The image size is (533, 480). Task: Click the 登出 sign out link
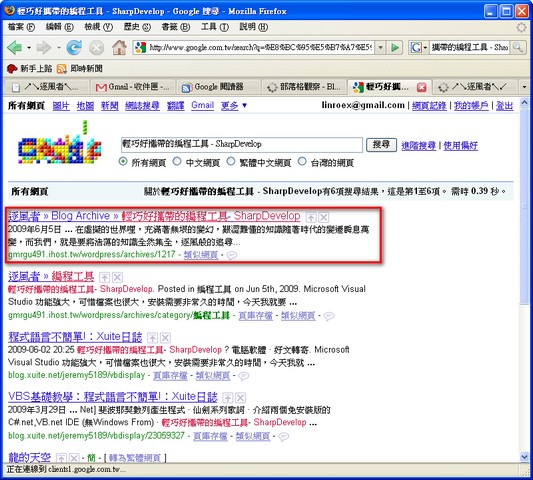504,106
